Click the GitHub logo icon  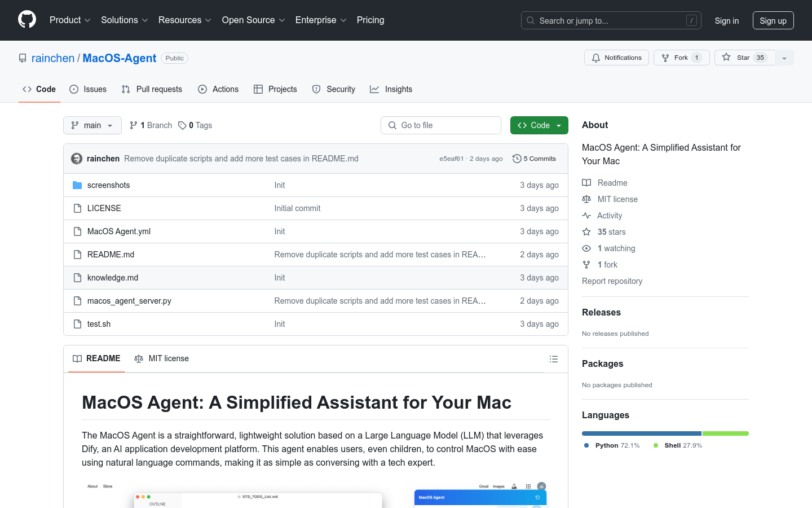pos(27,20)
